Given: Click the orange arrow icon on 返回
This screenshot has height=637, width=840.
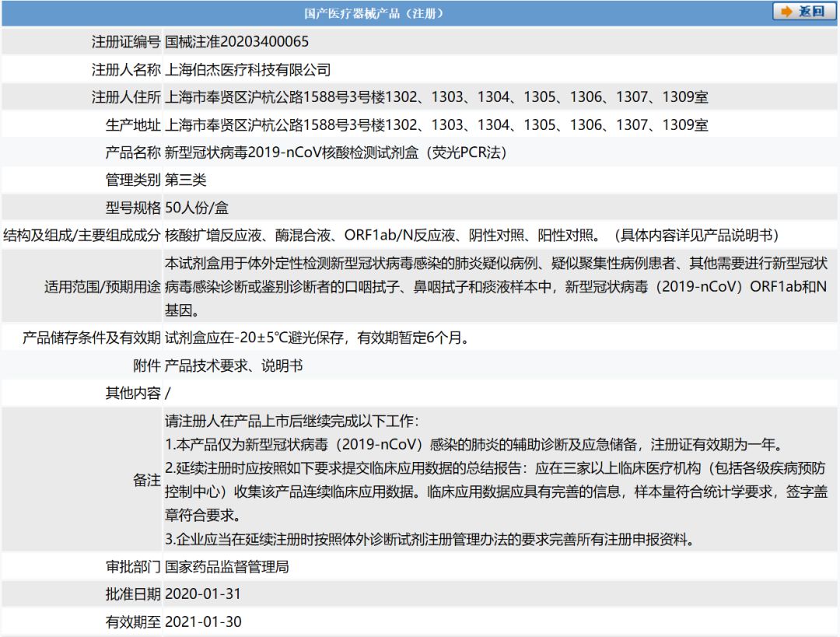Looking at the screenshot, I should pos(786,12).
